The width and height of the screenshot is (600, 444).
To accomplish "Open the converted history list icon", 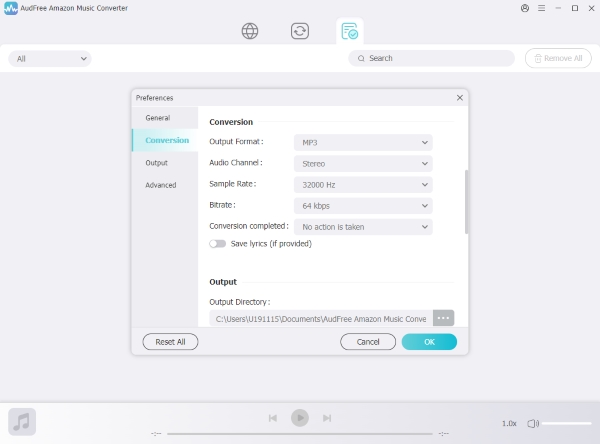I will coord(350,31).
